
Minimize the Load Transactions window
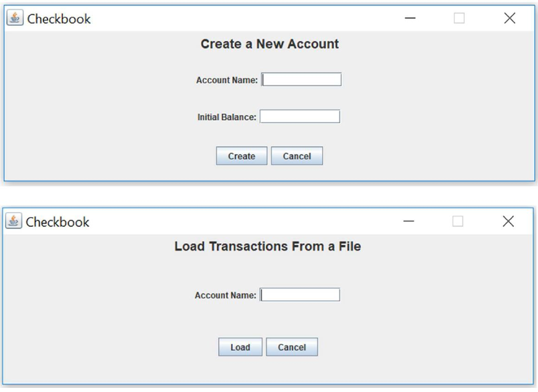click(x=409, y=221)
